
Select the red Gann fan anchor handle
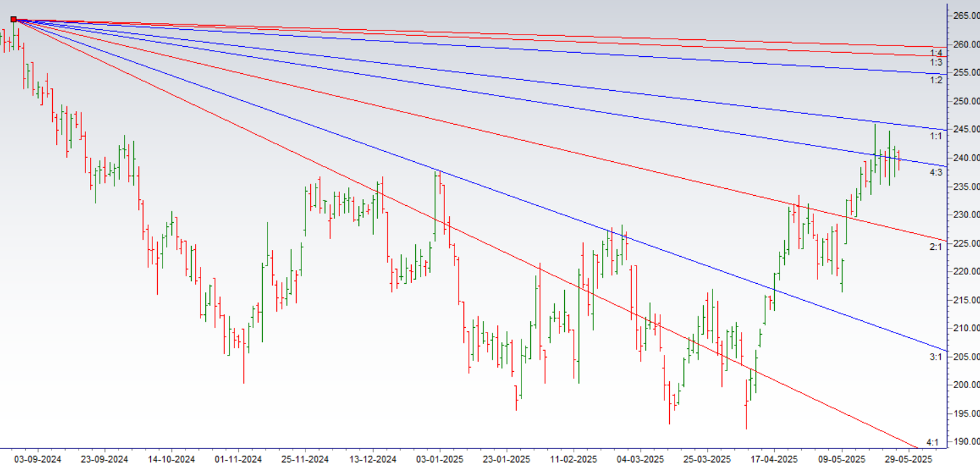[14, 19]
